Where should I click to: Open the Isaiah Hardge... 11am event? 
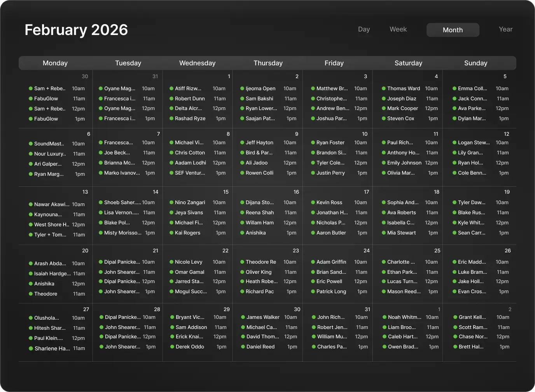click(x=56, y=274)
